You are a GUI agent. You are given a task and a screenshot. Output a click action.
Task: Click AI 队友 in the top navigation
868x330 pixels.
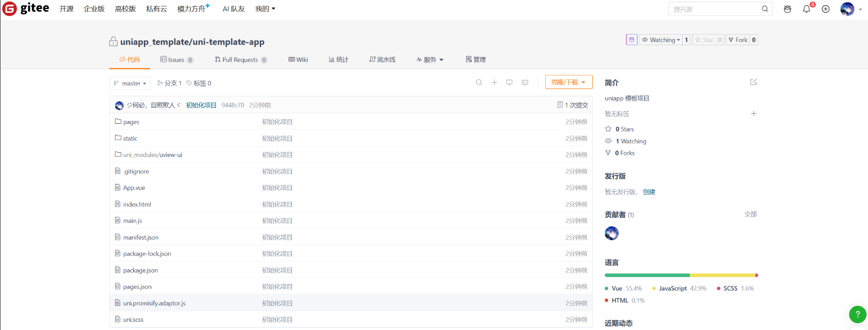coord(234,9)
